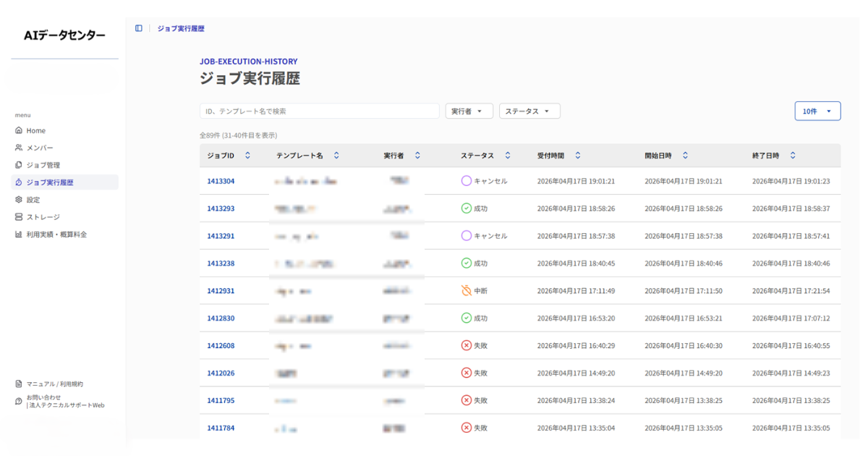Sort by 実行者 column arrows icon

click(x=417, y=156)
